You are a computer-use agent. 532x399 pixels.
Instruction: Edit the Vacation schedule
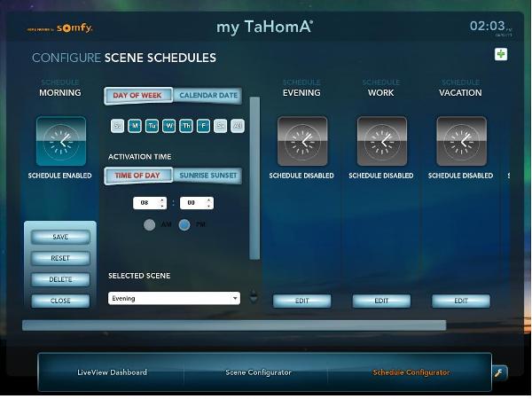[x=461, y=301]
